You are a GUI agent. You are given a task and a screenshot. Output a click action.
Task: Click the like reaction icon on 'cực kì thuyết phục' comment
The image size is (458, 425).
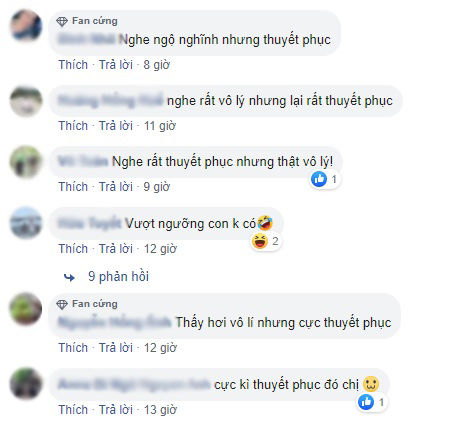point(366,402)
